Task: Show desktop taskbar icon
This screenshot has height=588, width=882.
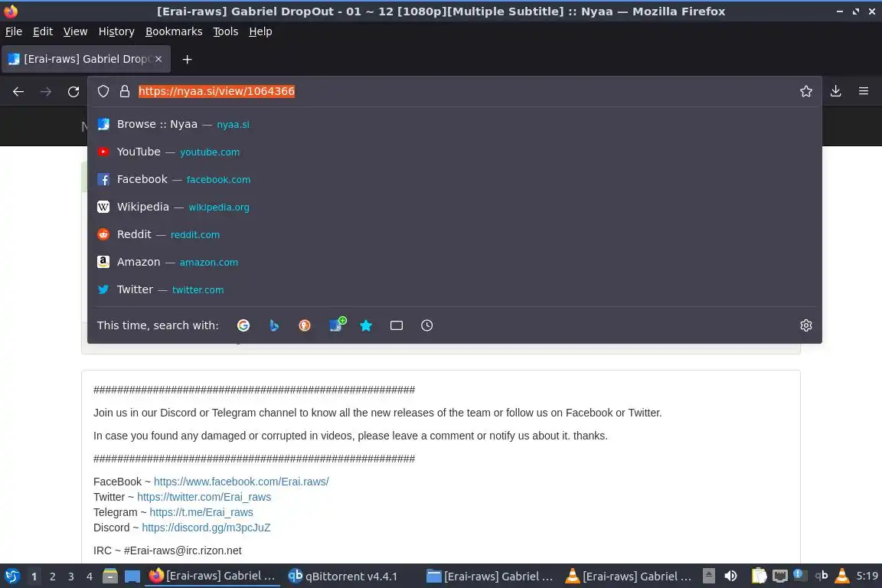Action: point(132,577)
